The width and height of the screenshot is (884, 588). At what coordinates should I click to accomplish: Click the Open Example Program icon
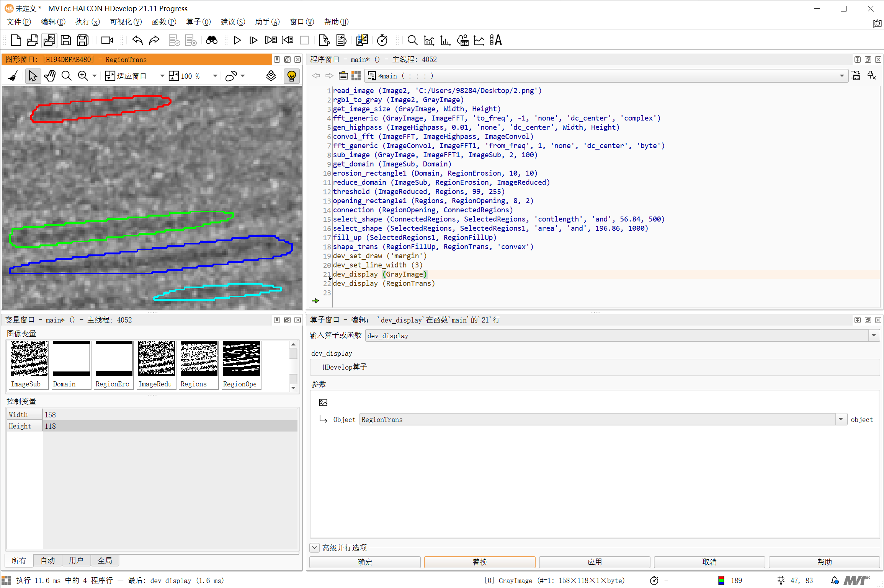point(49,40)
